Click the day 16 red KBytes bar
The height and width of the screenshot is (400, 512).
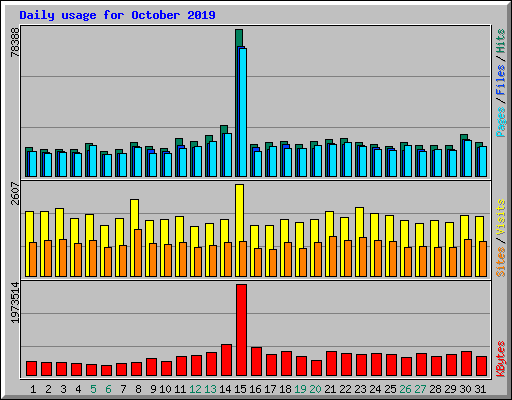[256, 362]
